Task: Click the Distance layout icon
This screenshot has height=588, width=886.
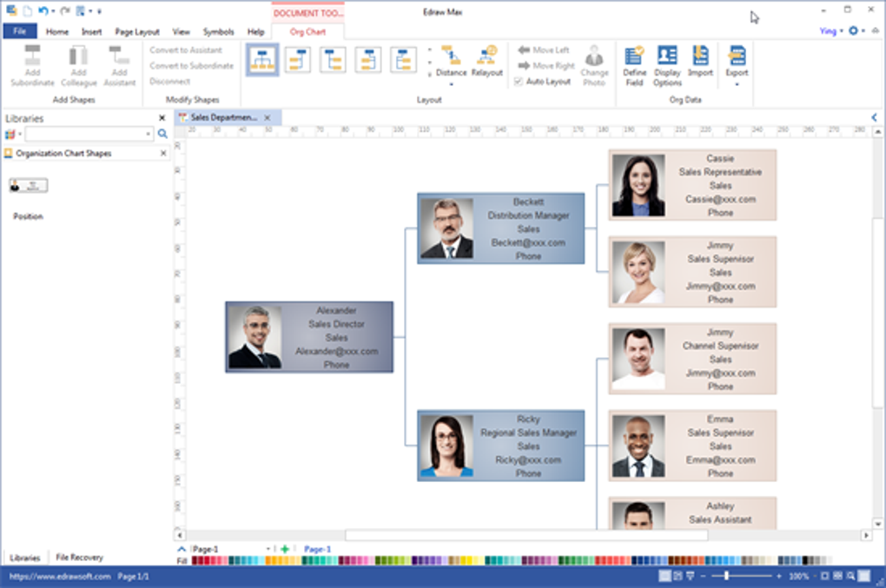Action: [451, 56]
